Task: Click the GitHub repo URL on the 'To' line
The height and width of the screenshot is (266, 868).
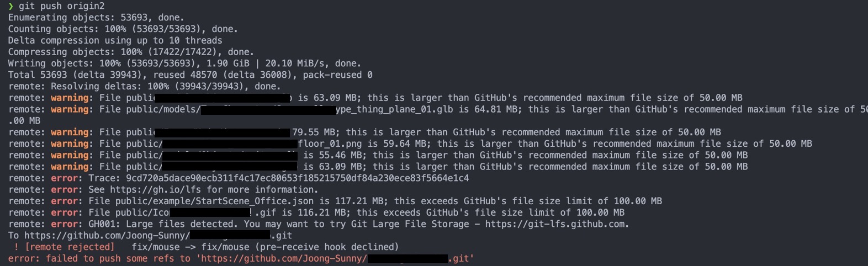Action: [158, 236]
